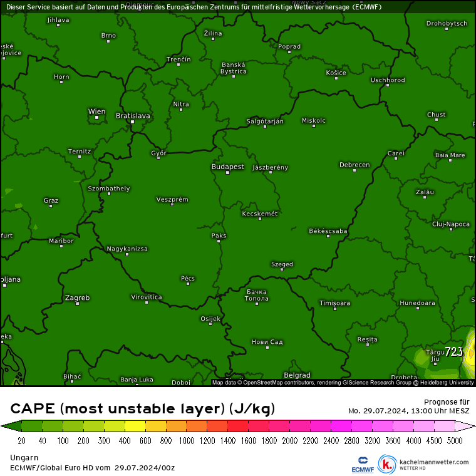This screenshot has height=476, width=476.
Task: Click the yellow legend swatch after 400
Action: [x=135, y=427]
